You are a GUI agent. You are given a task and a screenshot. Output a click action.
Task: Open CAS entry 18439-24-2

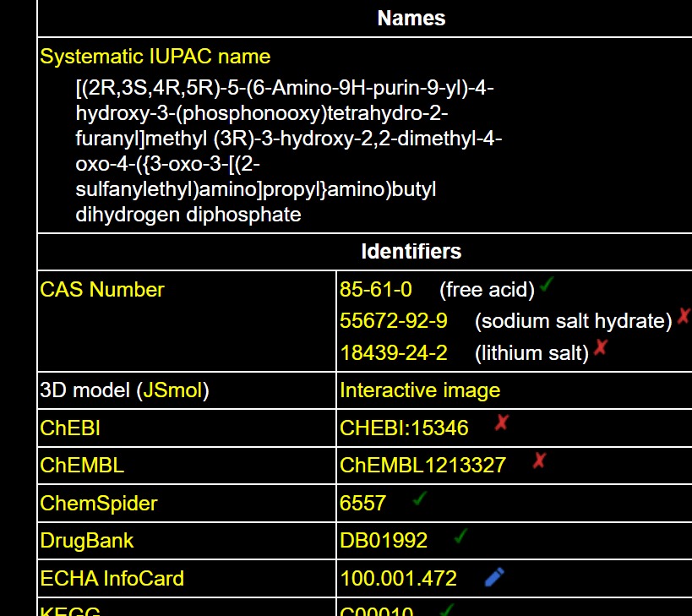pos(393,352)
